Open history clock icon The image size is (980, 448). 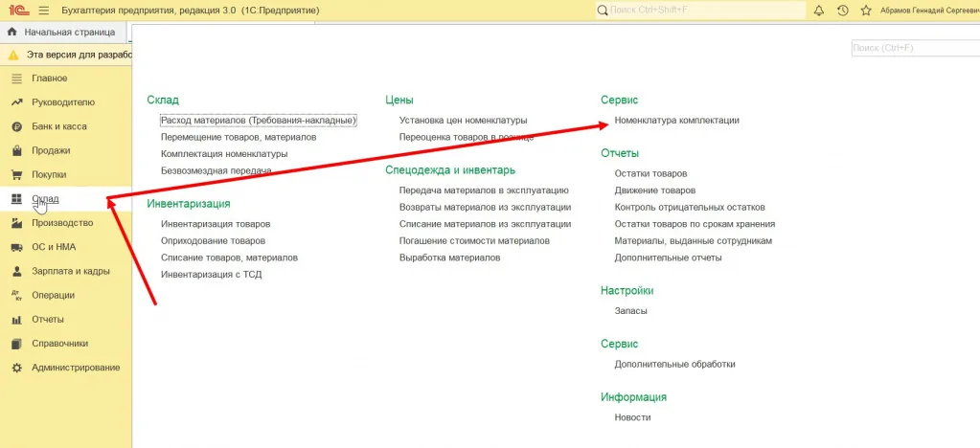[x=842, y=11]
